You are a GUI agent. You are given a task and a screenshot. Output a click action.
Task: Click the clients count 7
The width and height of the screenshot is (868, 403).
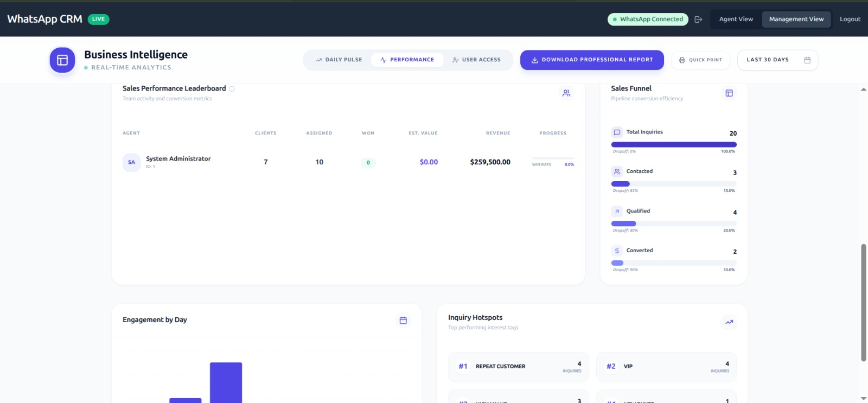(266, 162)
